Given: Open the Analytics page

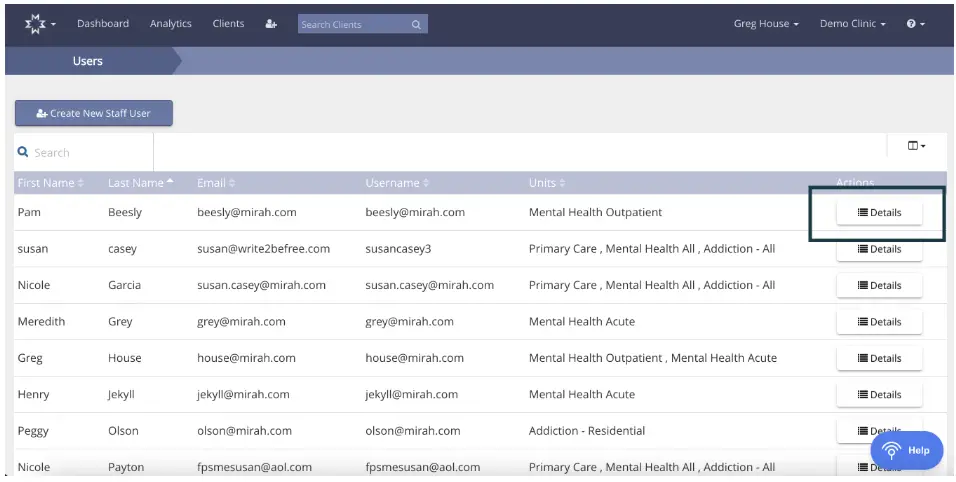Looking at the screenshot, I should [171, 24].
